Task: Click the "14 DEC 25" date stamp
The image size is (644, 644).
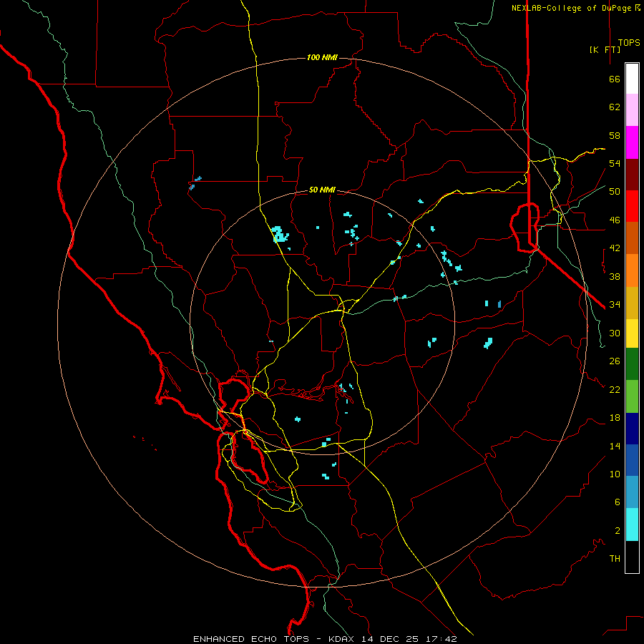Action: point(390,639)
